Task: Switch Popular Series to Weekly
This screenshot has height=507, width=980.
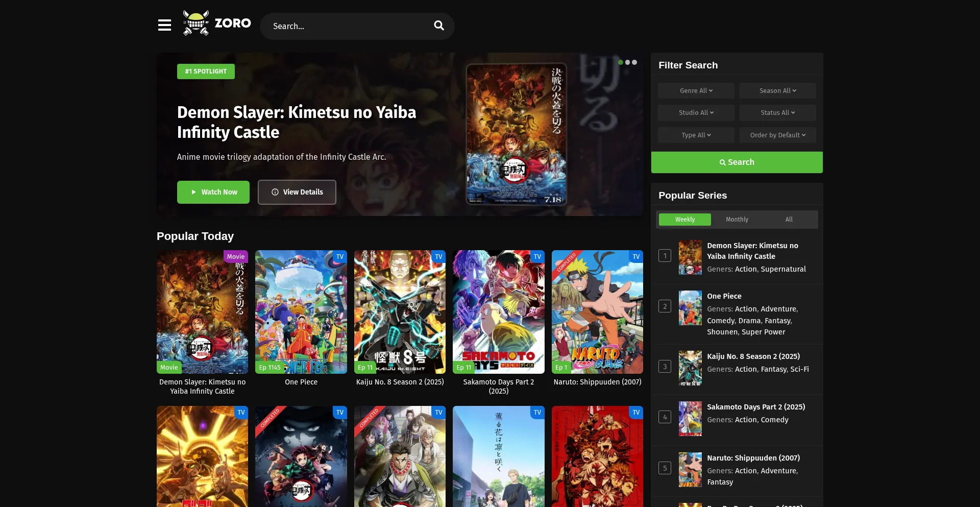Action: tap(684, 220)
